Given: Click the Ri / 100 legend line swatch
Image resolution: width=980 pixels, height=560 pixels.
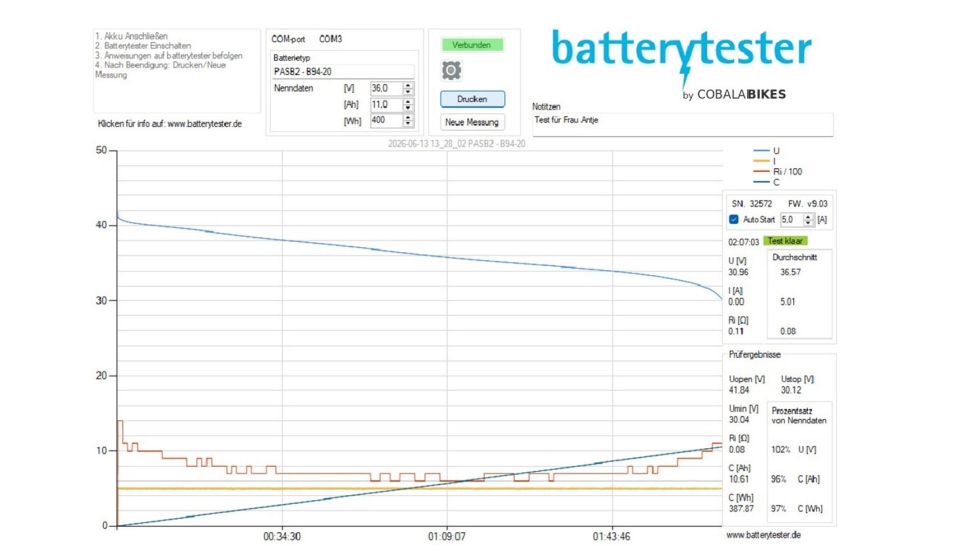Looking at the screenshot, I should pos(761,171).
